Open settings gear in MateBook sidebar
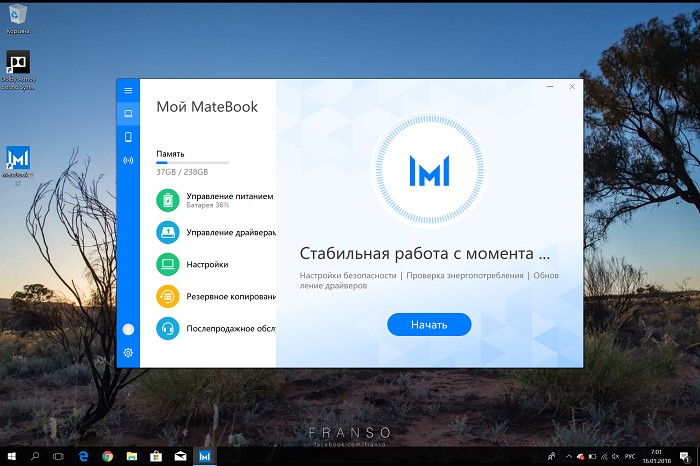 [128, 353]
